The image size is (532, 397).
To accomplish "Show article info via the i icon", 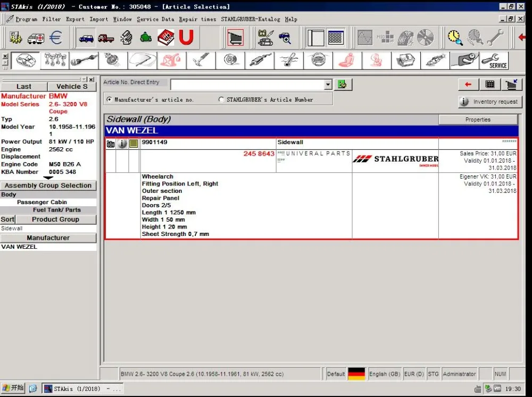I will 122,143.
